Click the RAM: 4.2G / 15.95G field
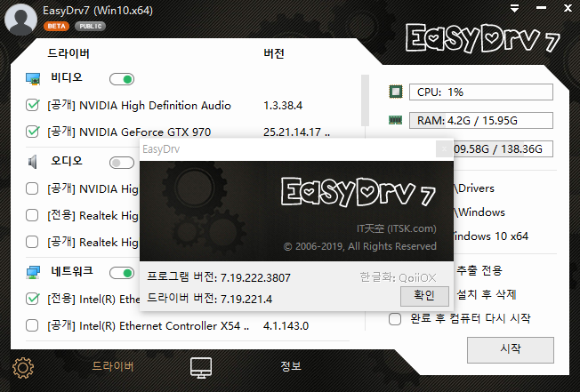Viewport: 580px width, 392px height. (481, 121)
